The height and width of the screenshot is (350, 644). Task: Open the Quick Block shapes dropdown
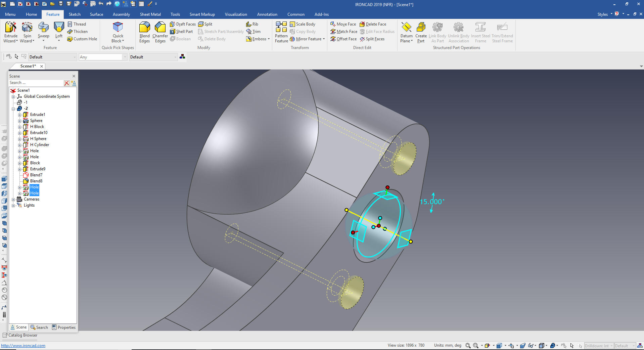[118, 41]
